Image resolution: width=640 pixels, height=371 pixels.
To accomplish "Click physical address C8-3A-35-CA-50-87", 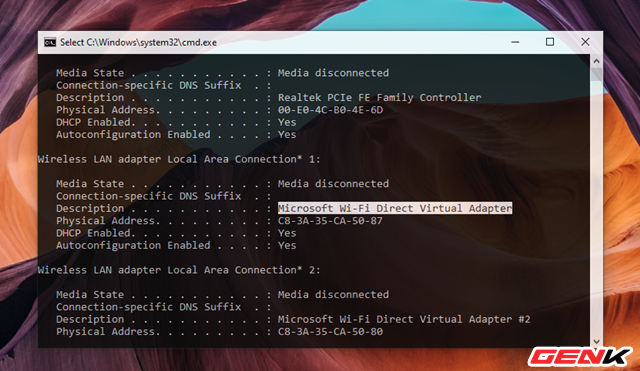I will [x=330, y=221].
